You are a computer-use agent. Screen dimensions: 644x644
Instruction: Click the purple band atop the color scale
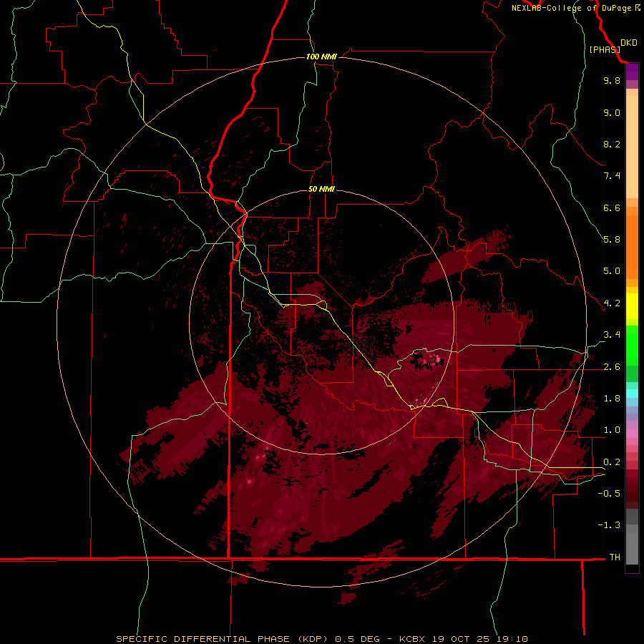(632, 72)
